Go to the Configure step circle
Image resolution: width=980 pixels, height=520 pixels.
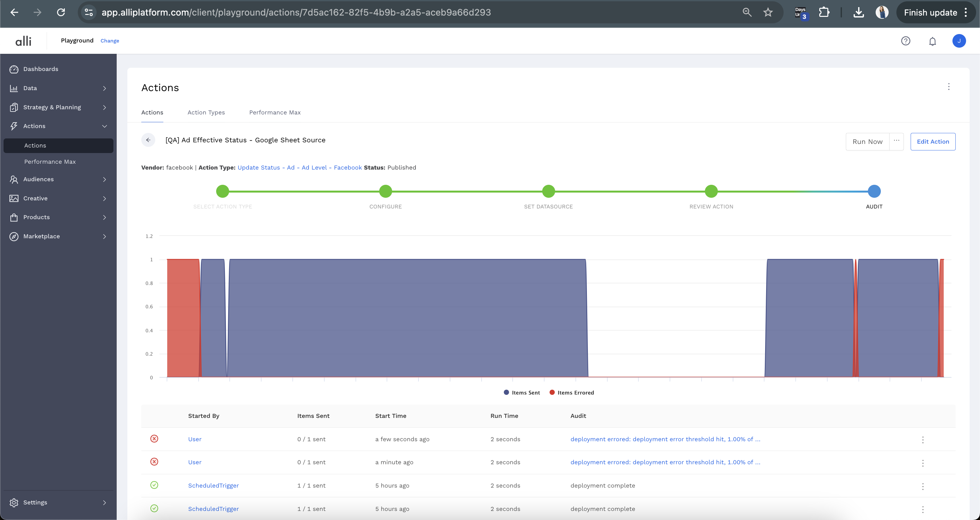[x=385, y=191]
